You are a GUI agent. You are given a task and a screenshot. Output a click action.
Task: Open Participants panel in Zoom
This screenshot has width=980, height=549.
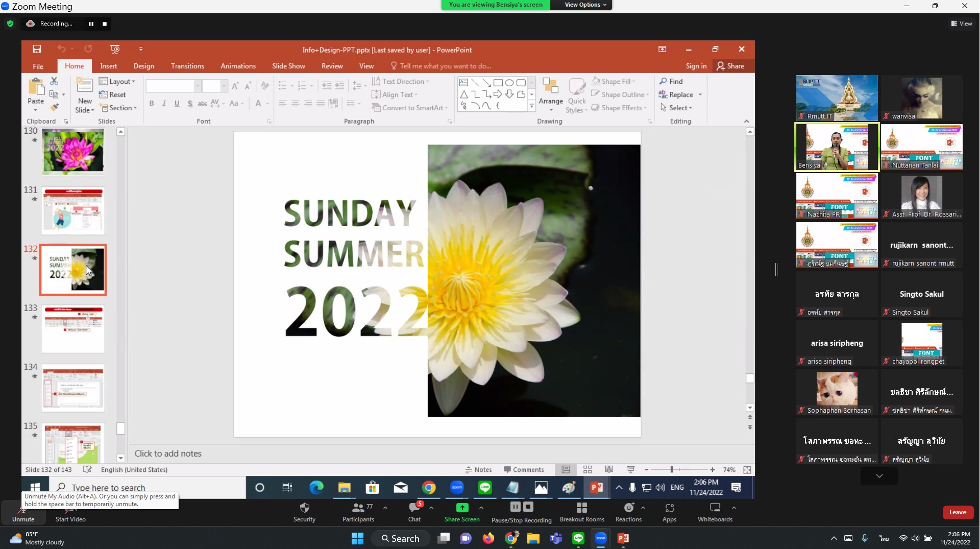click(358, 513)
